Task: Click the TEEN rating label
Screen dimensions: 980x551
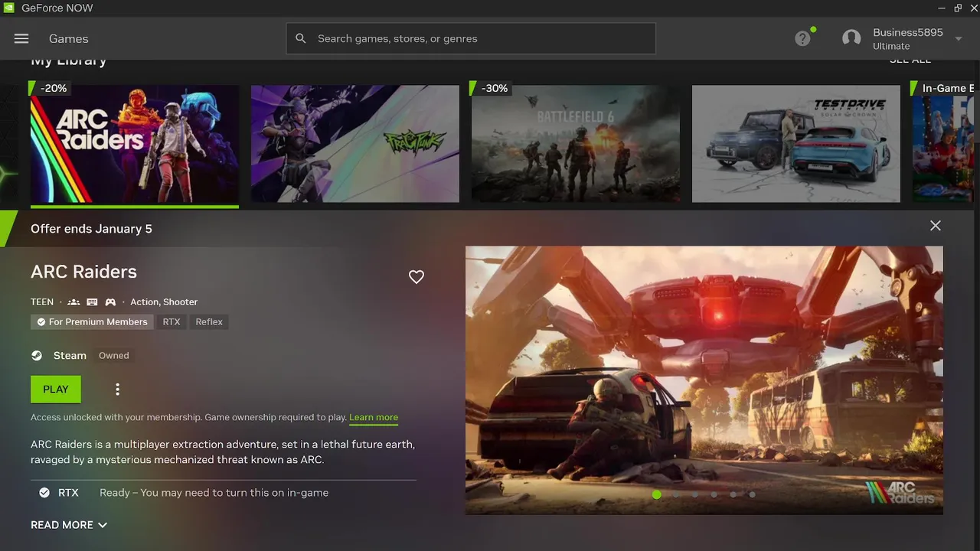Action: pos(42,302)
